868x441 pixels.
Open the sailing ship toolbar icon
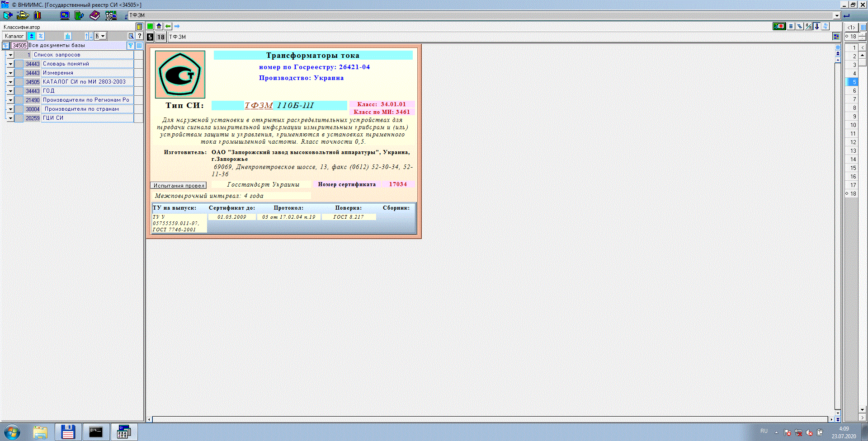(x=23, y=15)
